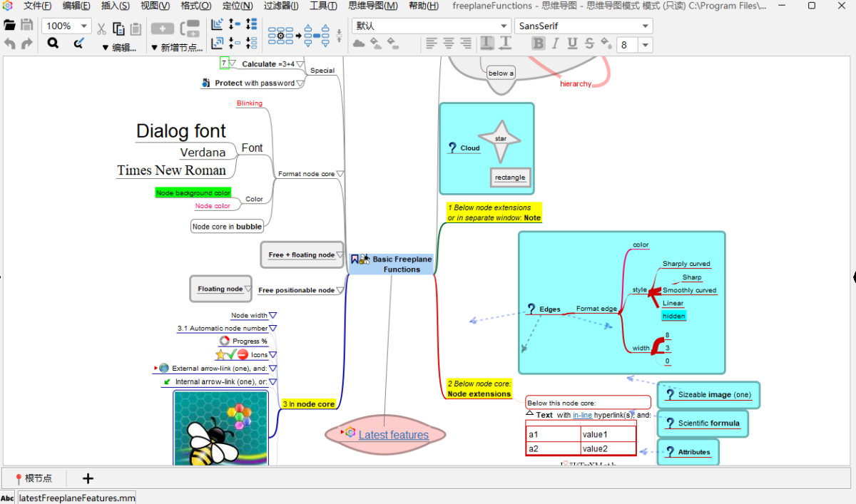Click the open file folder icon
Screen dimensions: 856x504
point(10,26)
